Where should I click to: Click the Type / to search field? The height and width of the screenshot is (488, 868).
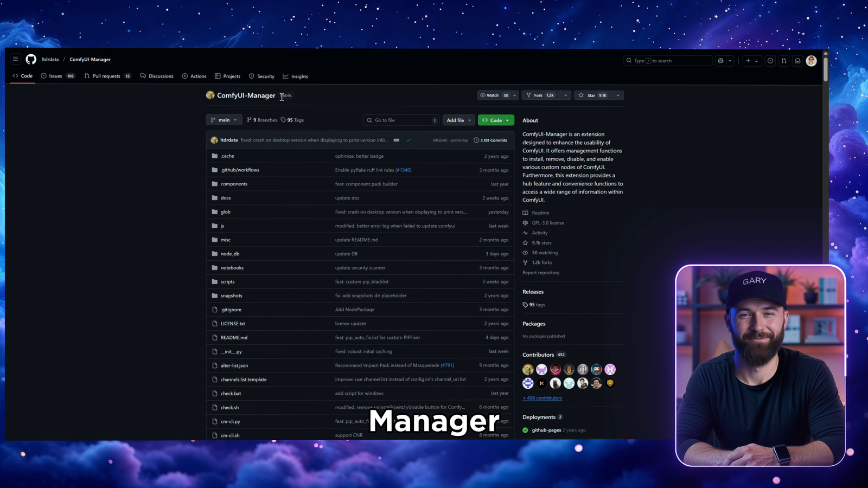(x=667, y=61)
